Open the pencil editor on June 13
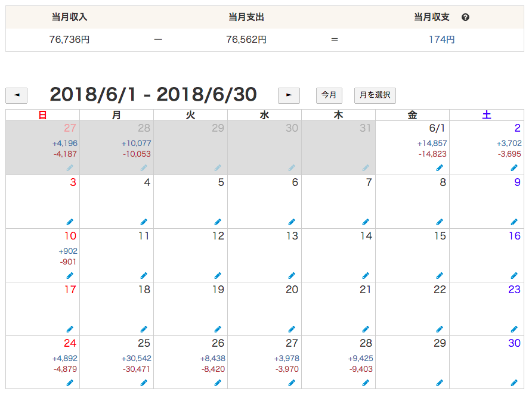This screenshot has width=532, height=398. pos(292,275)
